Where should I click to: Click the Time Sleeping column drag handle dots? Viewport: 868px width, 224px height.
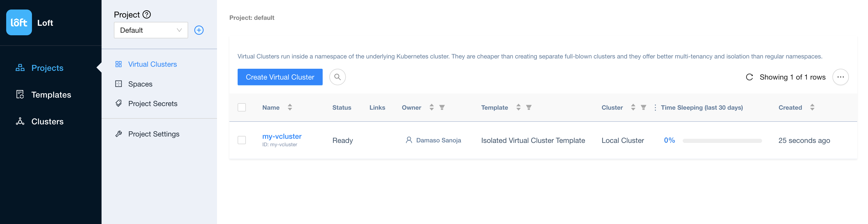click(655, 107)
